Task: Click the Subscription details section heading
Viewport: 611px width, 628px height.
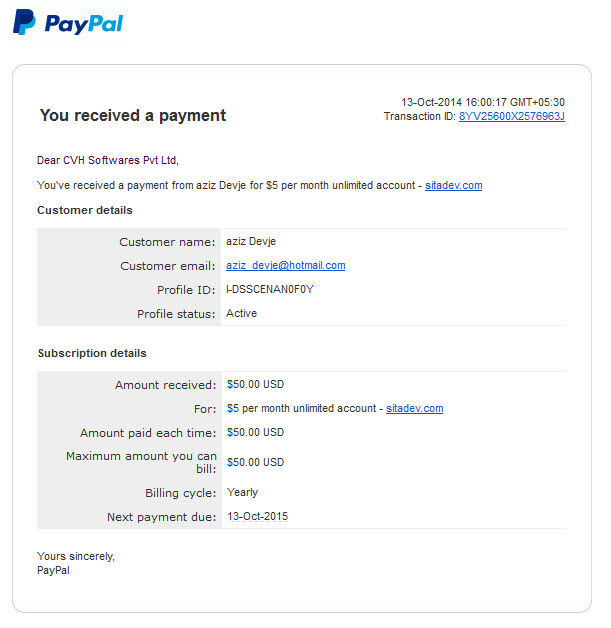Action: click(92, 353)
